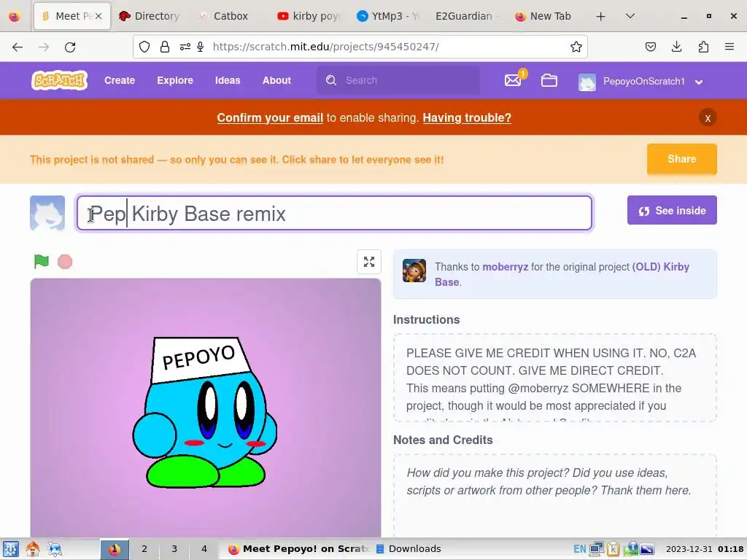747x560 pixels.
Task: Switch to workspace 3 in taskbar
Action: tap(174, 549)
